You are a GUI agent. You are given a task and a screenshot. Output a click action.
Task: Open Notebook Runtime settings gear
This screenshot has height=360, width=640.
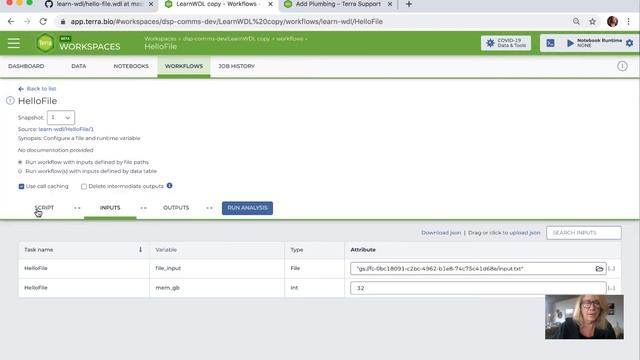click(629, 43)
